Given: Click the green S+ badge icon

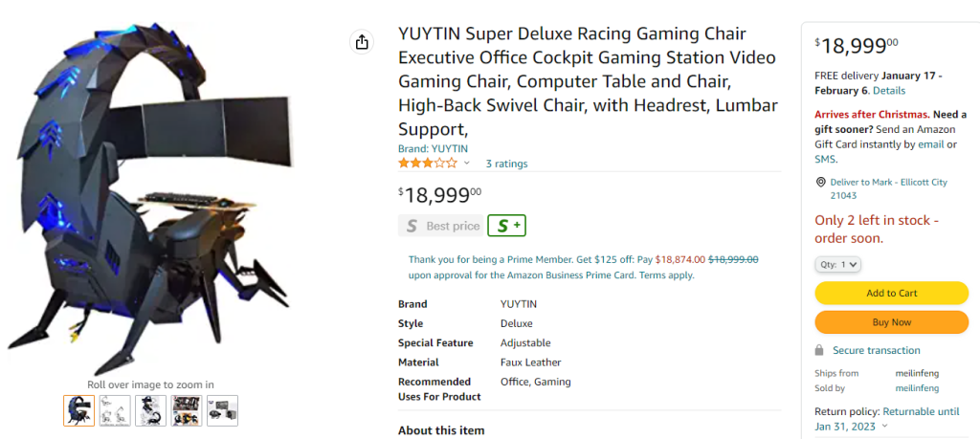Looking at the screenshot, I should coord(507,226).
